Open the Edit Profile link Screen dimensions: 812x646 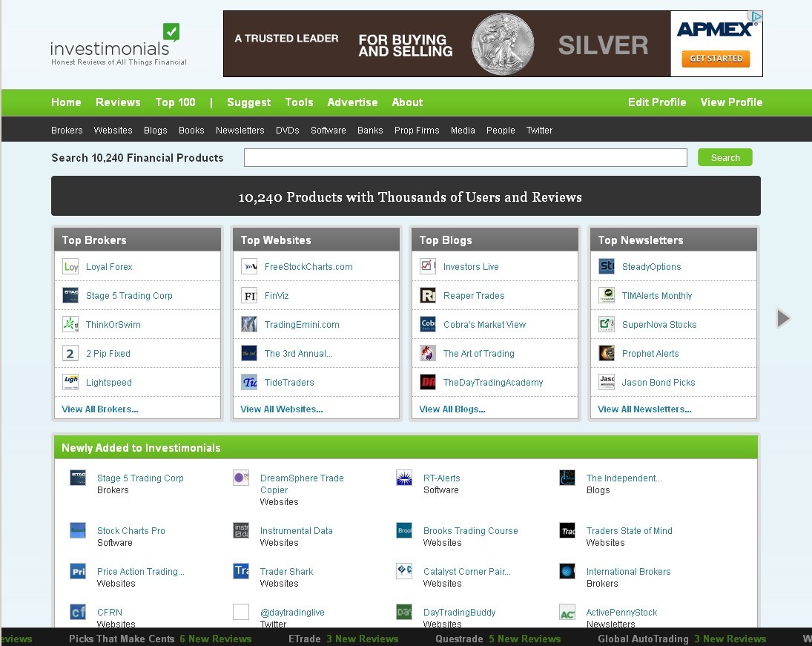coord(657,102)
